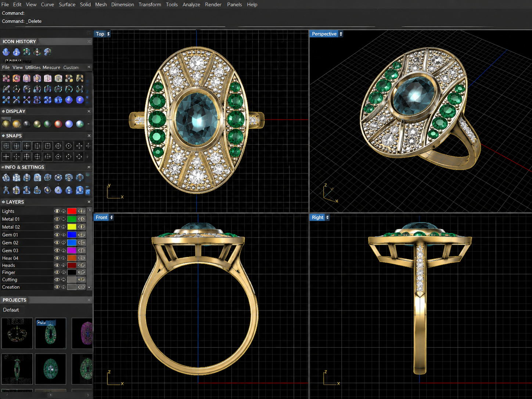Image resolution: width=532 pixels, height=399 pixels.
Task: Click the first snap icon in Snaps panel
Action: (6, 146)
